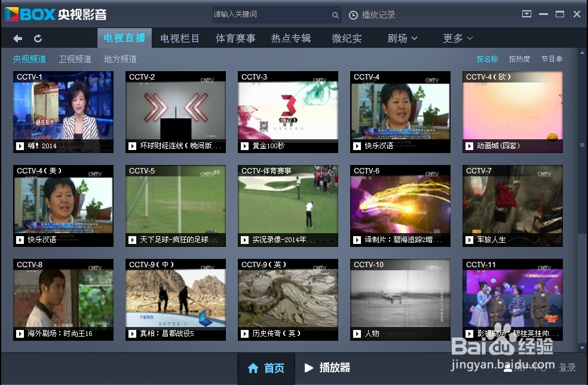Viewport: 588px width, 385px height.
Task: Open CCTV-3 thumbnail
Action: pos(288,111)
